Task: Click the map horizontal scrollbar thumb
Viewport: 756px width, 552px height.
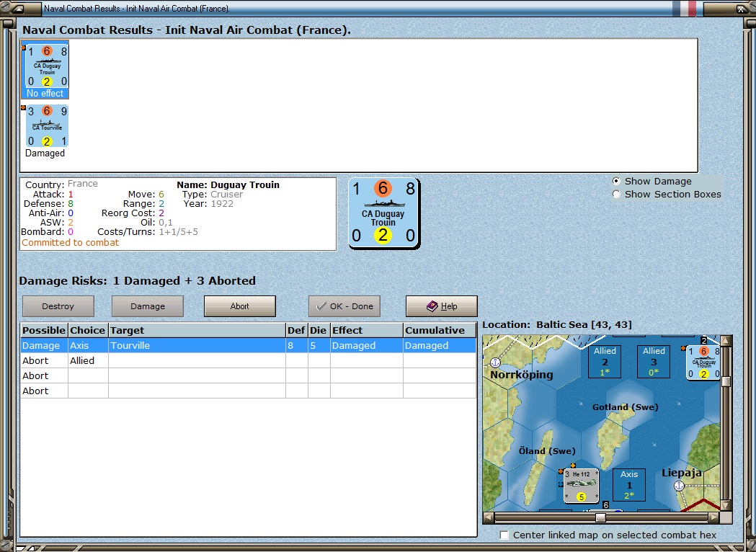Action: pyautogui.click(x=601, y=517)
